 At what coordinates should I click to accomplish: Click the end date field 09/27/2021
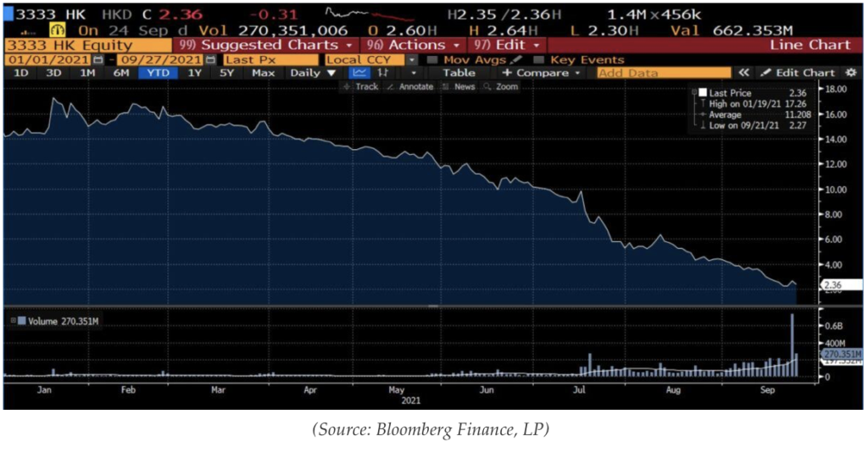(160, 60)
